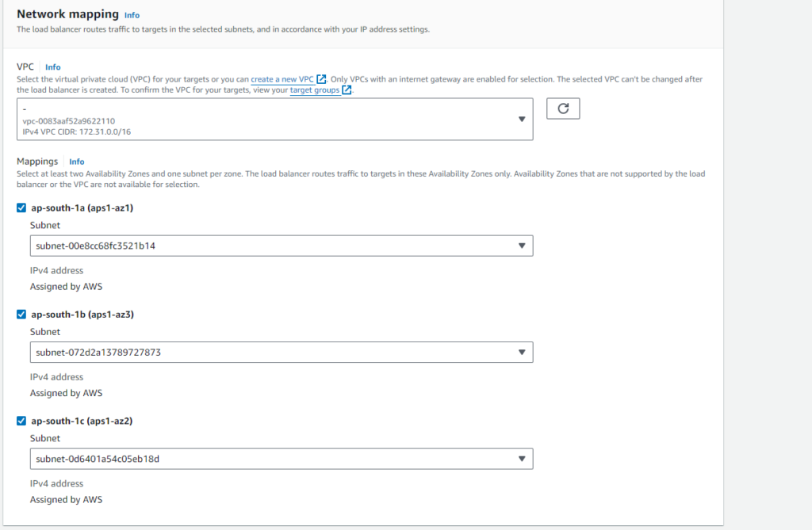Select the IPv4 VPC CIDR 172.31.0.0/16 text
812x530 pixels.
click(77, 132)
